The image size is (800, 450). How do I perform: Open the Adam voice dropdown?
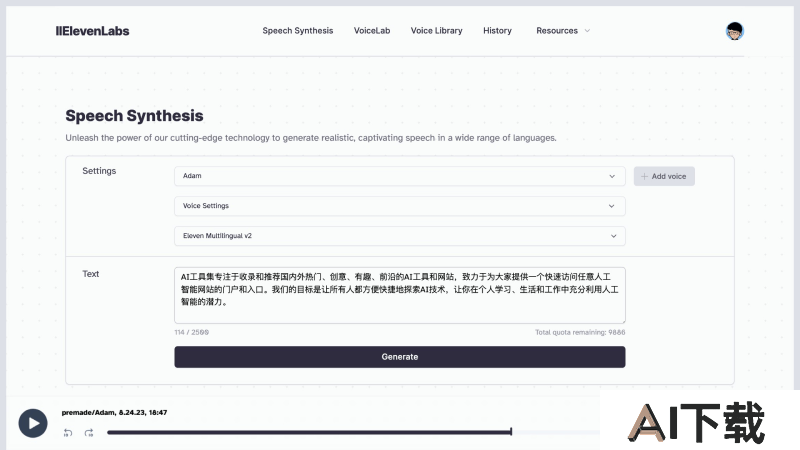pos(399,176)
